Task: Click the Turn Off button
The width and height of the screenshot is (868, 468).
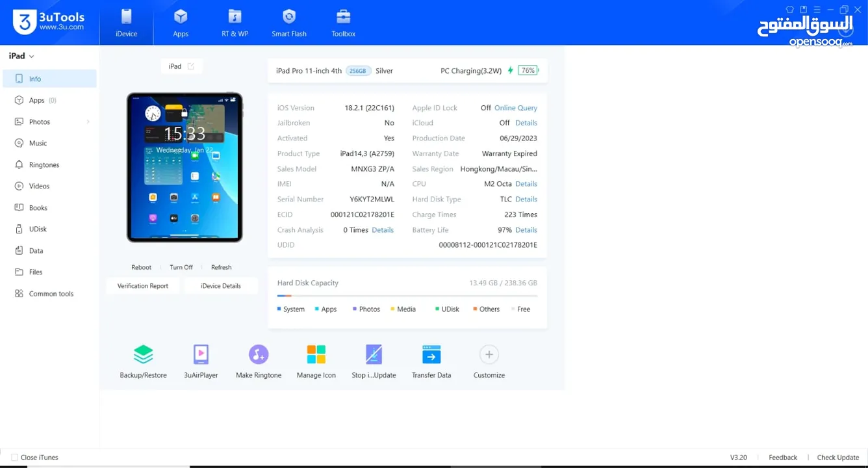Action: tap(181, 267)
